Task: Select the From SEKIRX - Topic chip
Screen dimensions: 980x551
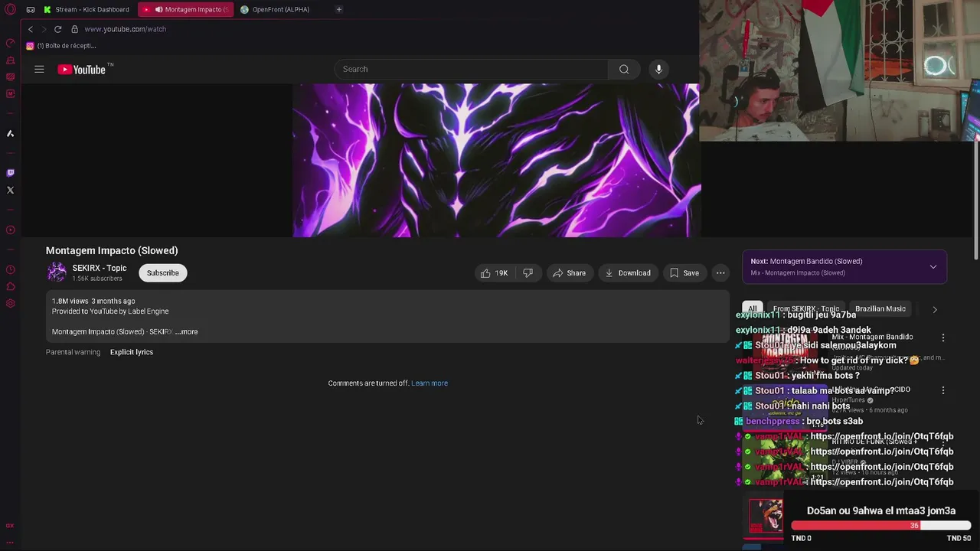Action: click(x=806, y=309)
